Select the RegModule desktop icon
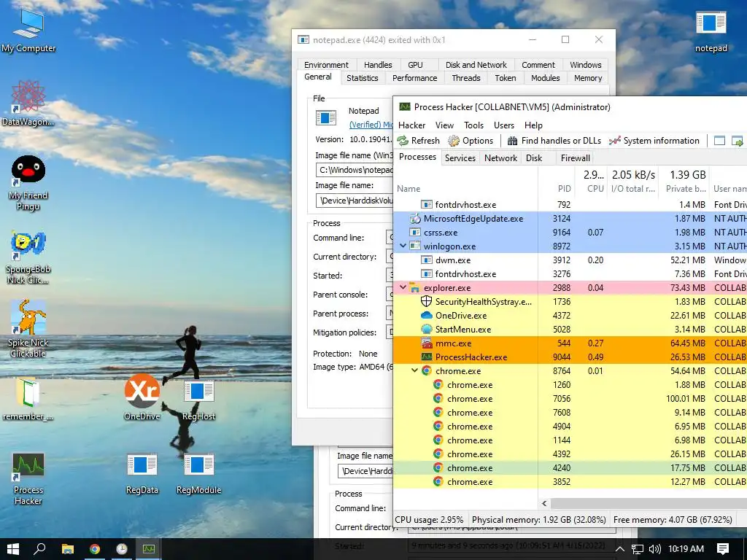Screen dimensions: 747x560 [198, 474]
